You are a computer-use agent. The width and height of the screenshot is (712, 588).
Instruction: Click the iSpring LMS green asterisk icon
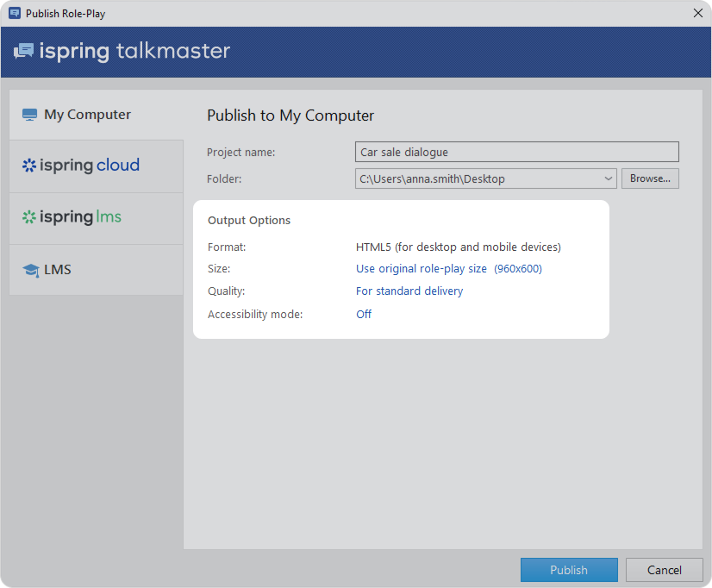(29, 217)
